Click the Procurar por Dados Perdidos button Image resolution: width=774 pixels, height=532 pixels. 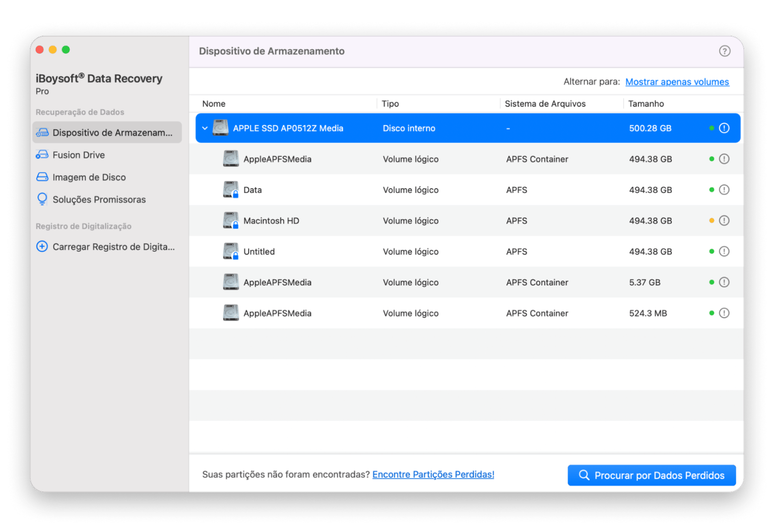[x=651, y=475]
